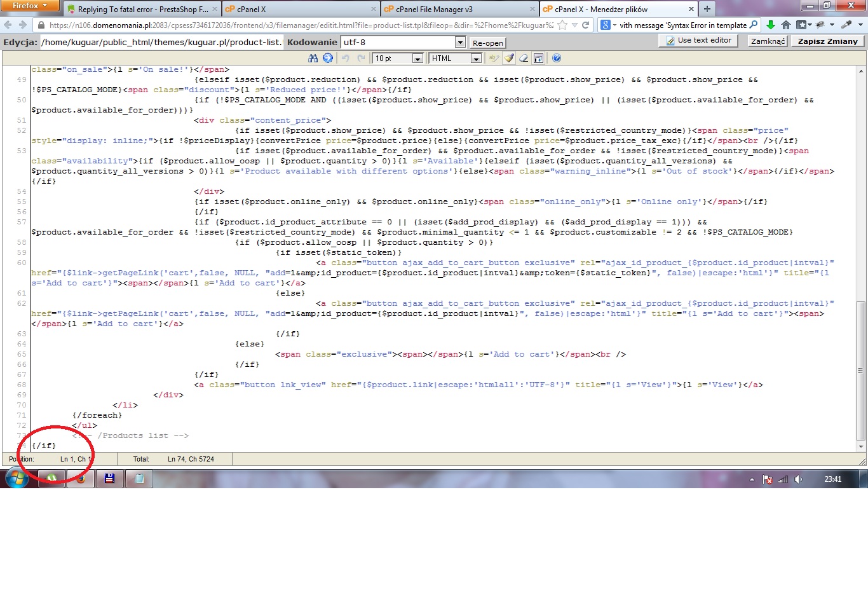Open a new browser tab
This screenshot has height=609, width=868.
(707, 9)
